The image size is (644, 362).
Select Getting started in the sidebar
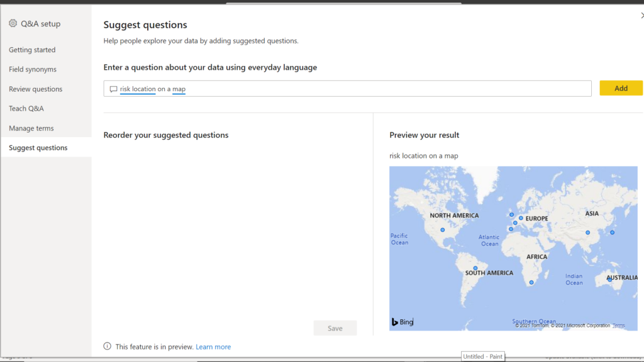click(32, 50)
